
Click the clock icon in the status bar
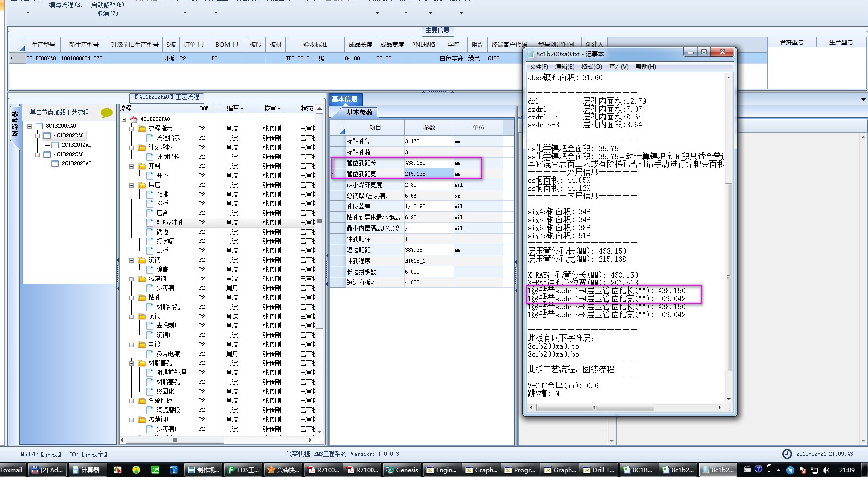click(786, 454)
